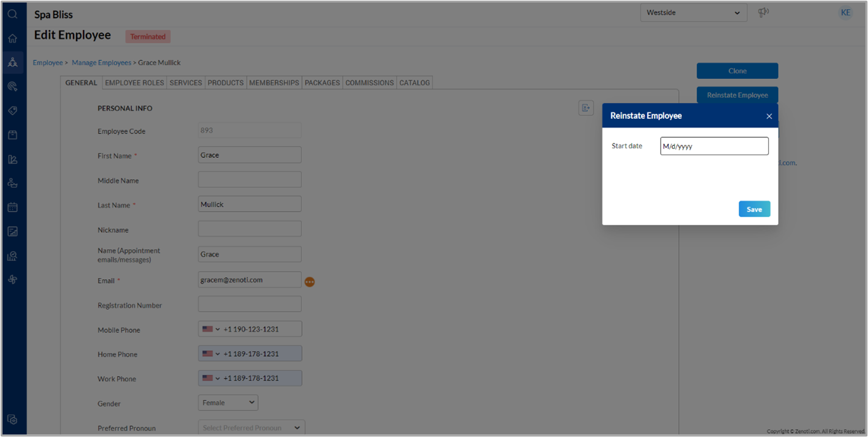
Task: Close the Reinstate Employee dialog
Action: point(769,116)
